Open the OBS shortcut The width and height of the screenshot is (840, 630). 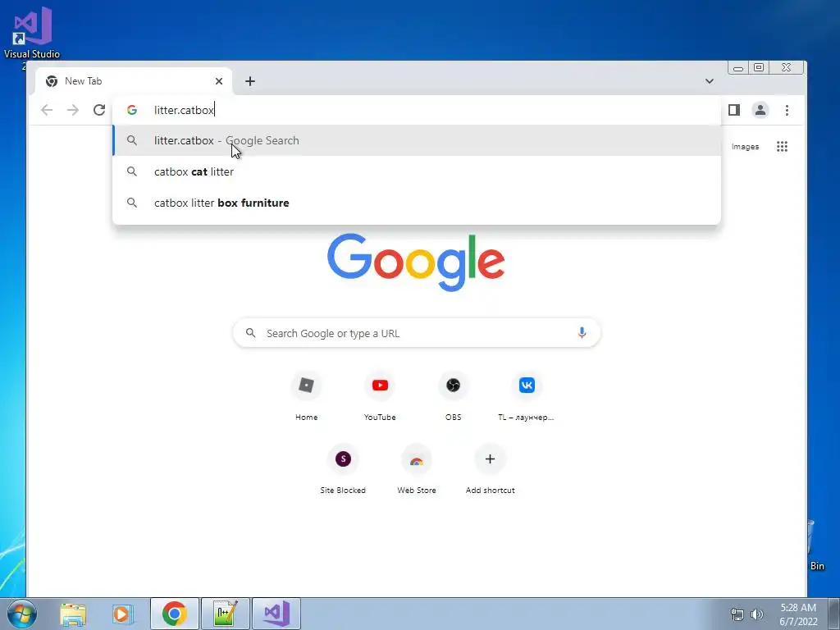point(453,395)
